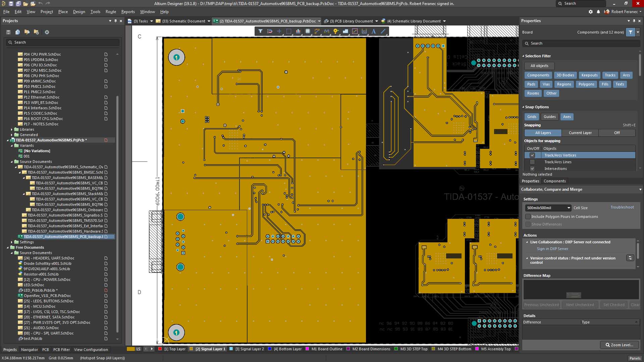This screenshot has height=362, width=644.
Task: Open the notifications bell icon
Action: pyautogui.click(x=598, y=12)
